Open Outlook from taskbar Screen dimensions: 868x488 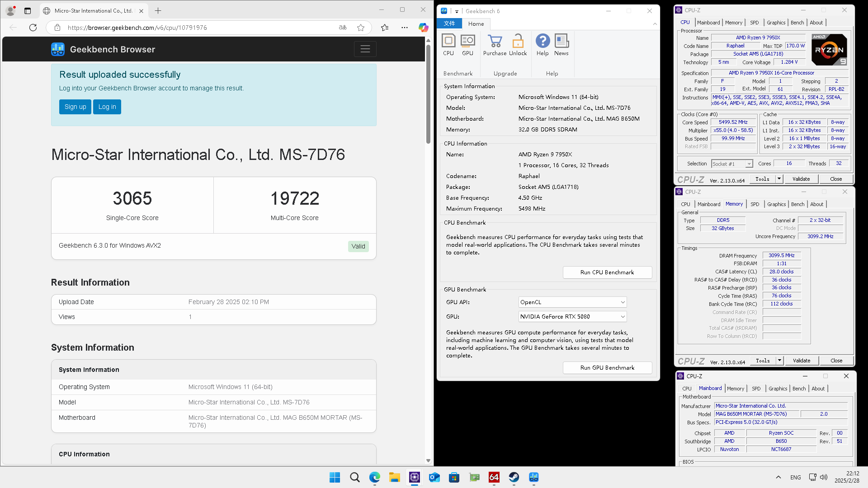(x=434, y=477)
